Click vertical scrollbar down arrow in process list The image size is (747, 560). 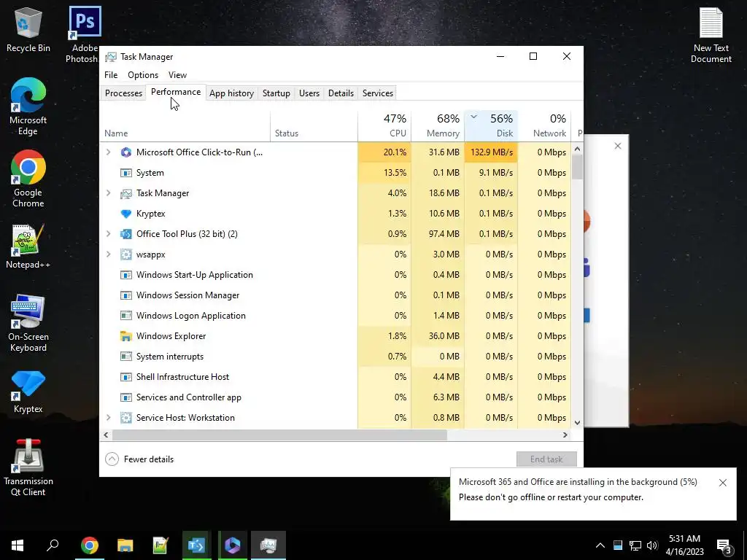[x=578, y=423]
